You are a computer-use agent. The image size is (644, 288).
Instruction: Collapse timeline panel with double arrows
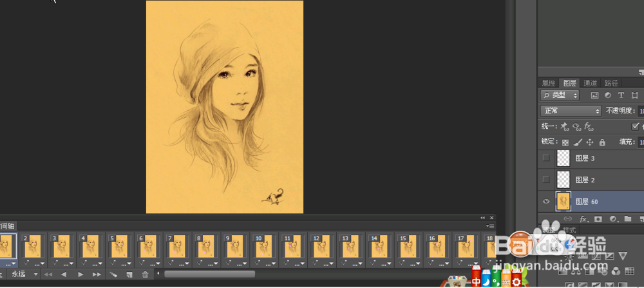[482, 218]
